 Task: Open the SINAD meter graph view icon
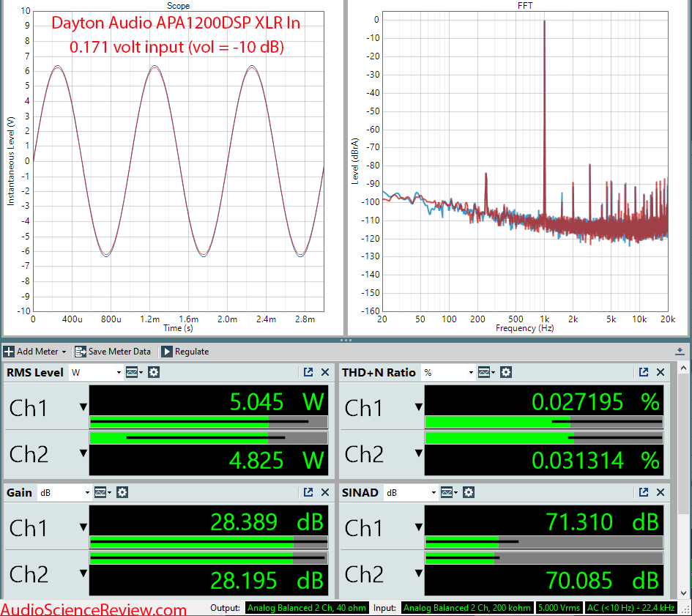tap(449, 492)
